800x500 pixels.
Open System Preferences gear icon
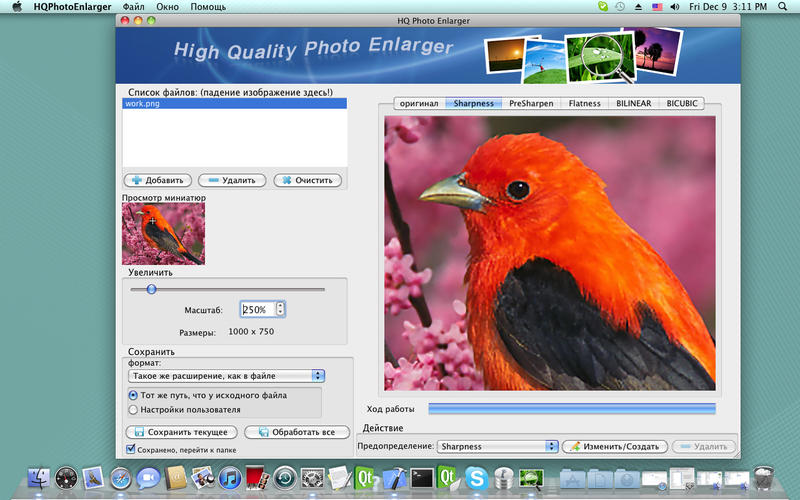point(312,479)
